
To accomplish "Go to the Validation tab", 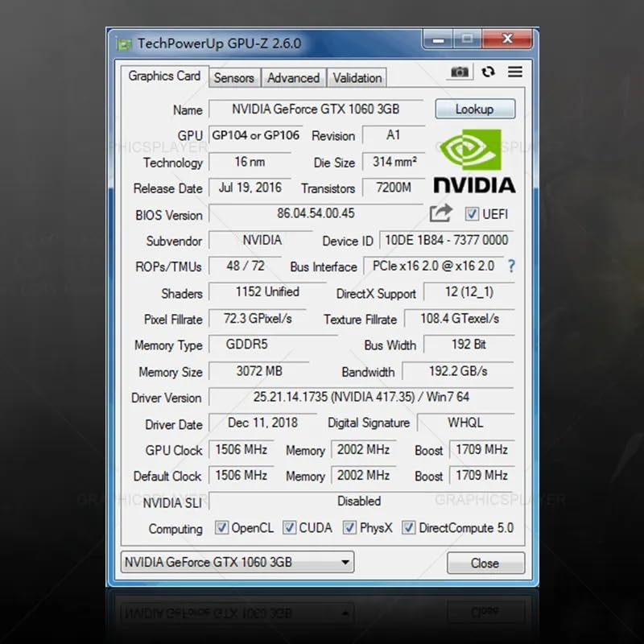I will coord(357,77).
